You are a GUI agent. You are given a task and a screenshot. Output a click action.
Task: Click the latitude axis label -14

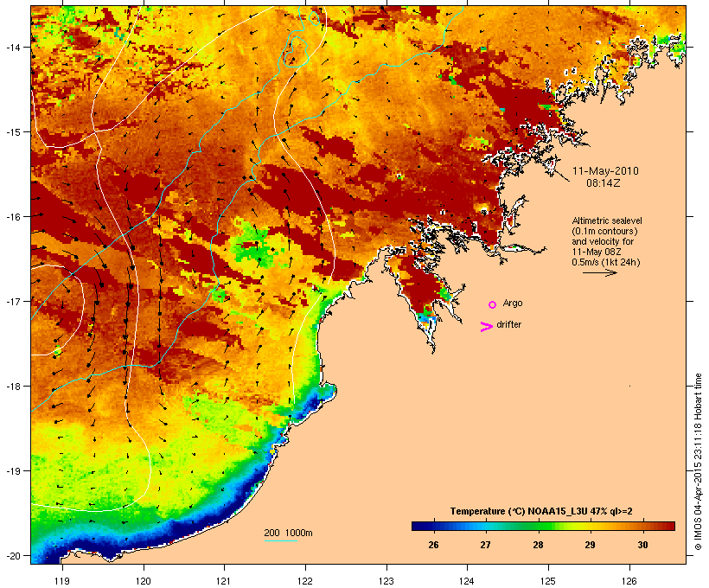pos(12,47)
